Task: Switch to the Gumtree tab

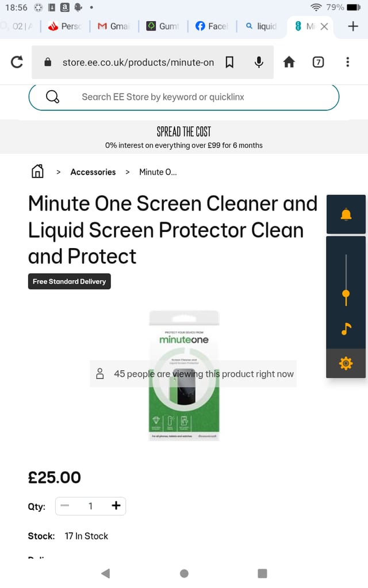Action: 163,26
